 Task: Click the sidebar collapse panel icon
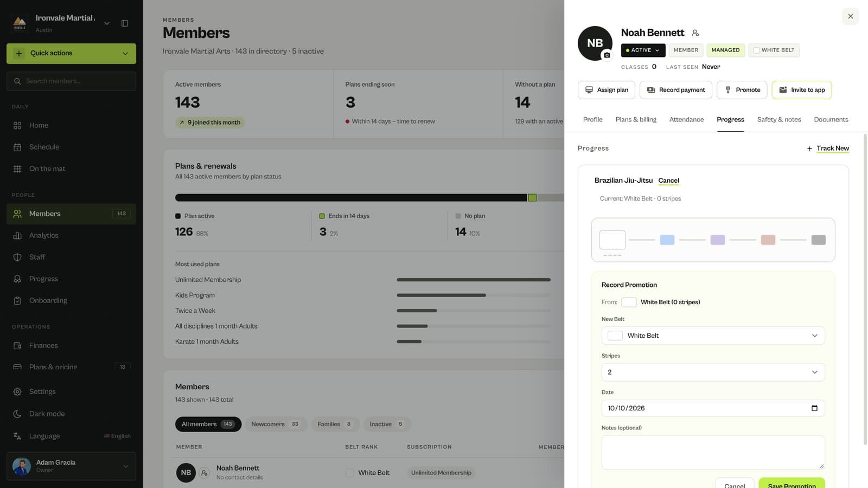tap(125, 23)
